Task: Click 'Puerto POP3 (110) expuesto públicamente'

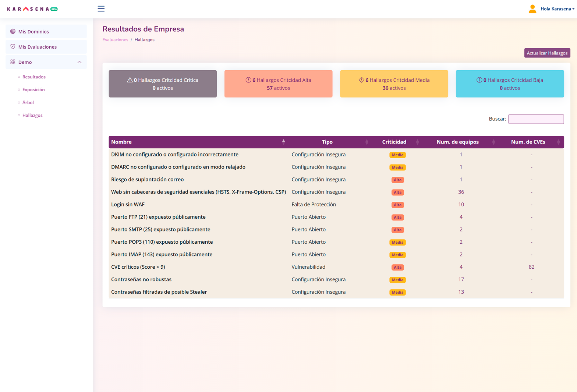Action: coord(162,242)
